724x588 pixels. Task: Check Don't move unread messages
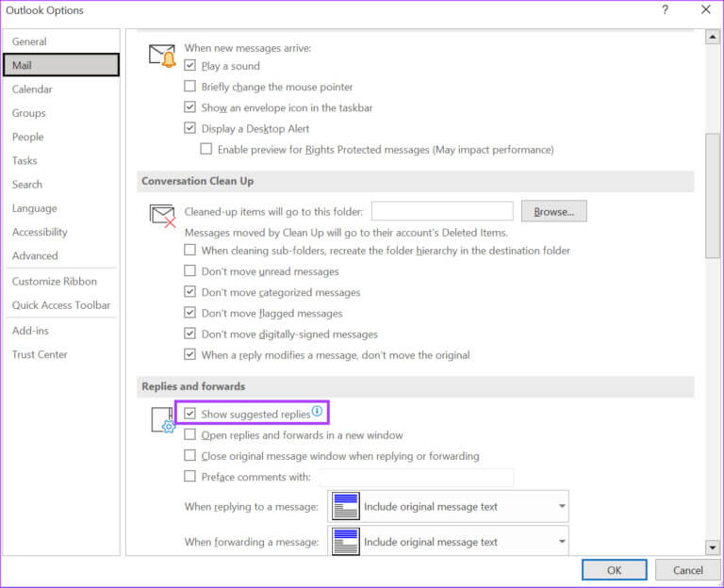tap(189, 270)
